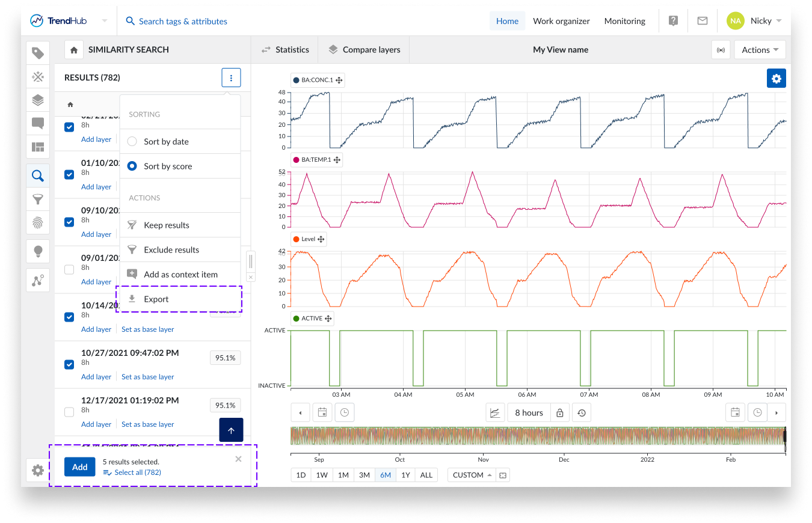812x523 pixels.
Task: Open the filter funnel sidebar icon
Action: click(38, 200)
